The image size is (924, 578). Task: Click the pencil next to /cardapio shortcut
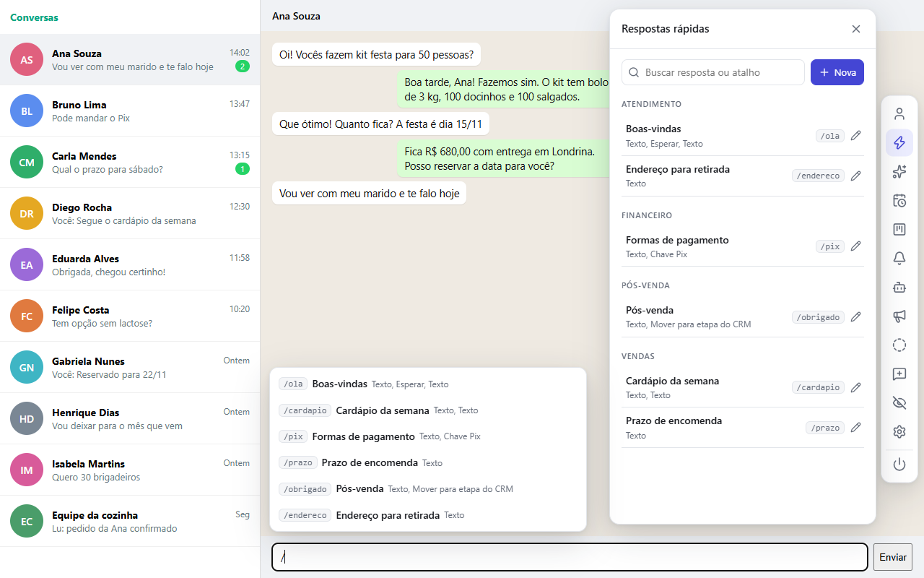tap(856, 387)
